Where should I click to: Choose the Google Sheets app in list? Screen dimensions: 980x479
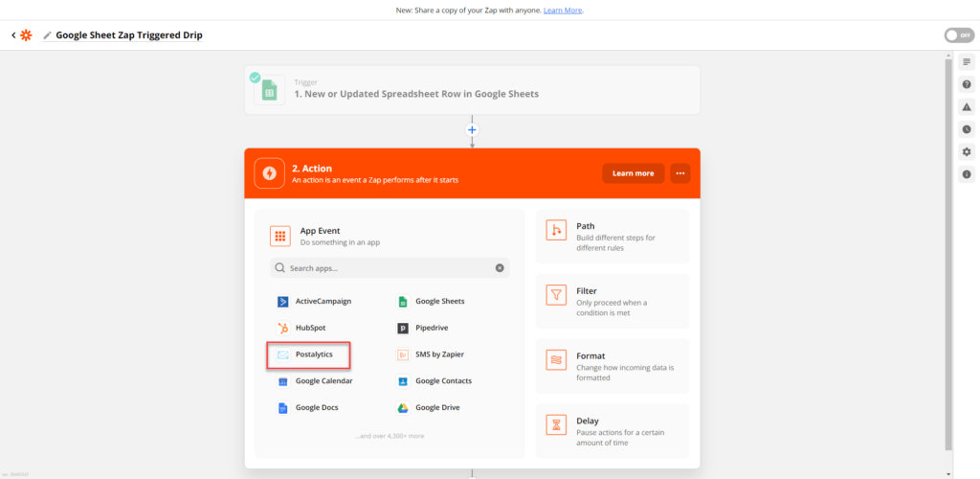(x=432, y=302)
